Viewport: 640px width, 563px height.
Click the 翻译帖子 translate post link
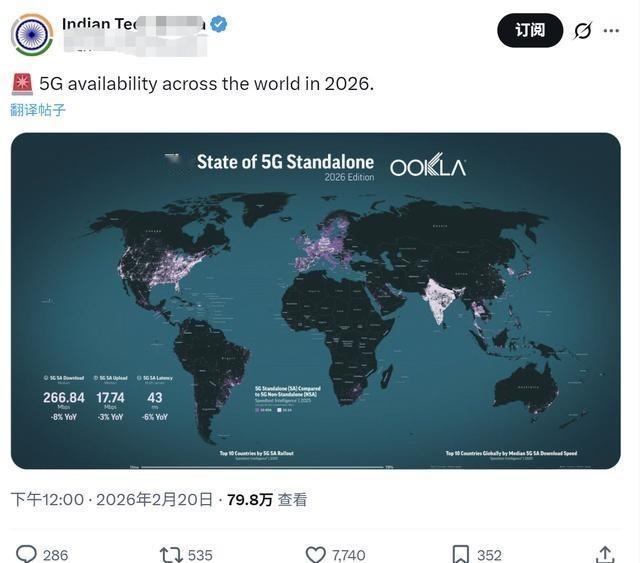point(38,110)
